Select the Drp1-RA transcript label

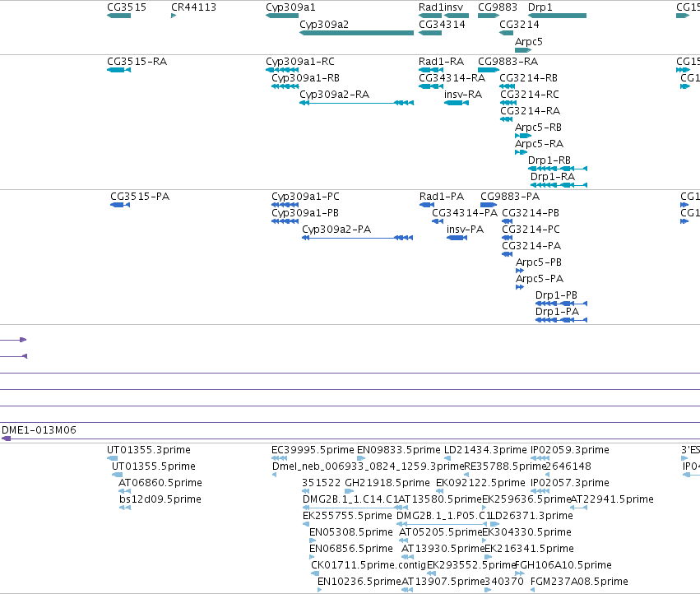point(552,176)
